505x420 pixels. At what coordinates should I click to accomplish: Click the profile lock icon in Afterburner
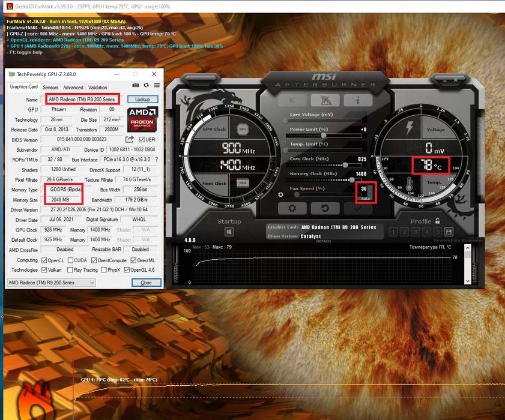pyautogui.click(x=437, y=221)
